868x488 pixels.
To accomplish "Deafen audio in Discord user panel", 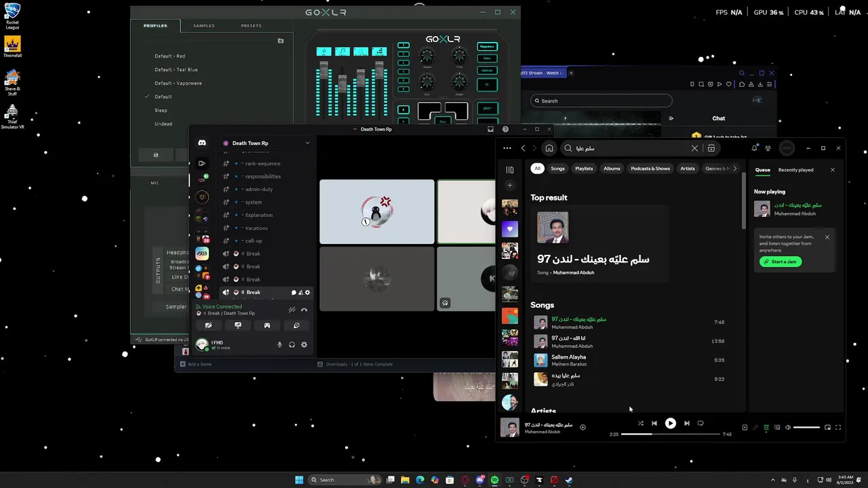I will pos(292,345).
